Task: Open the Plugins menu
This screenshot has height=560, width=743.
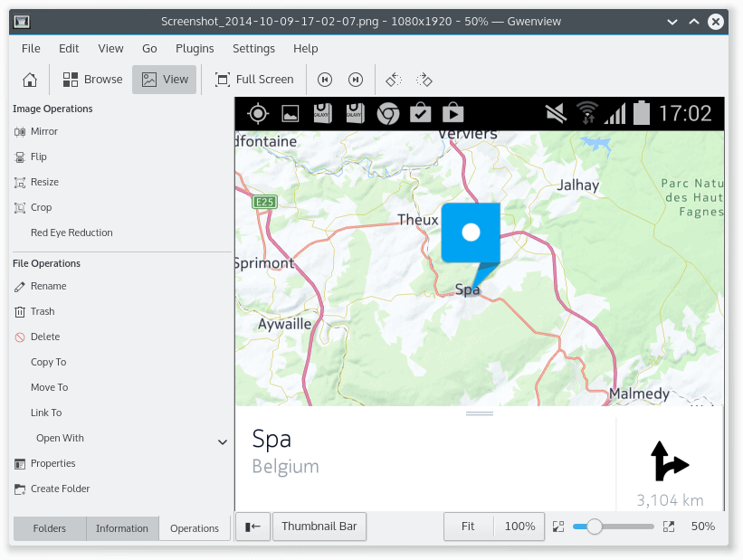Action: point(195,48)
